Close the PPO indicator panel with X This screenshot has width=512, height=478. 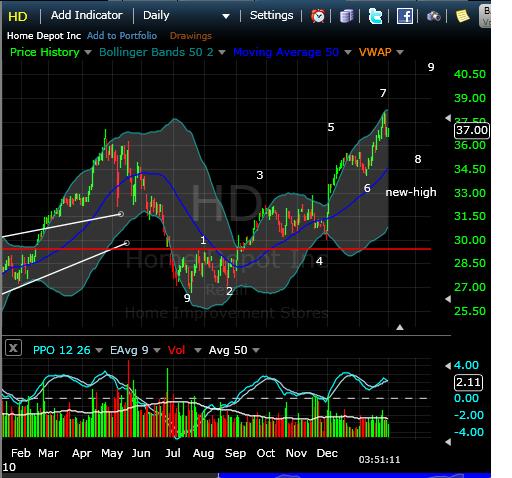[13, 348]
